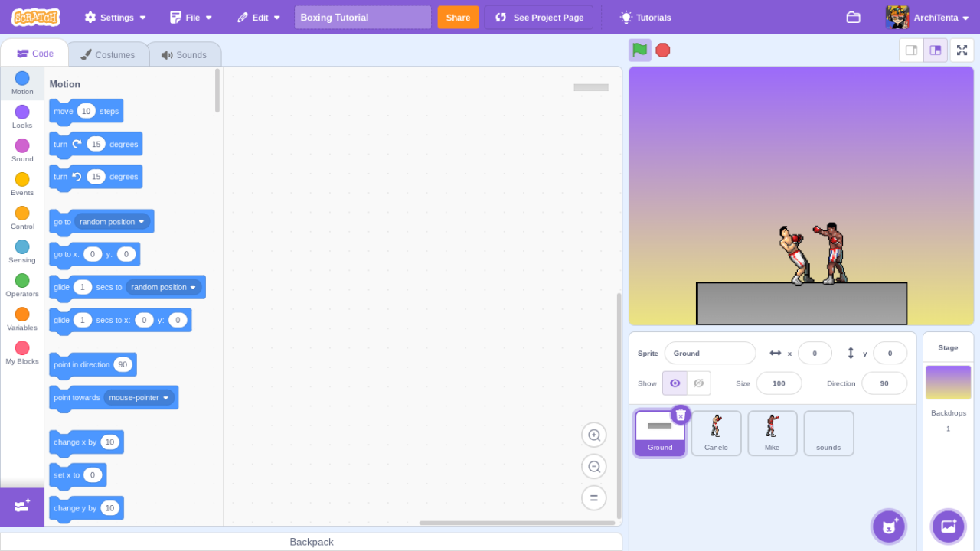Switch to the Costumes tab
Screen dimensions: 980x551
[108, 54]
